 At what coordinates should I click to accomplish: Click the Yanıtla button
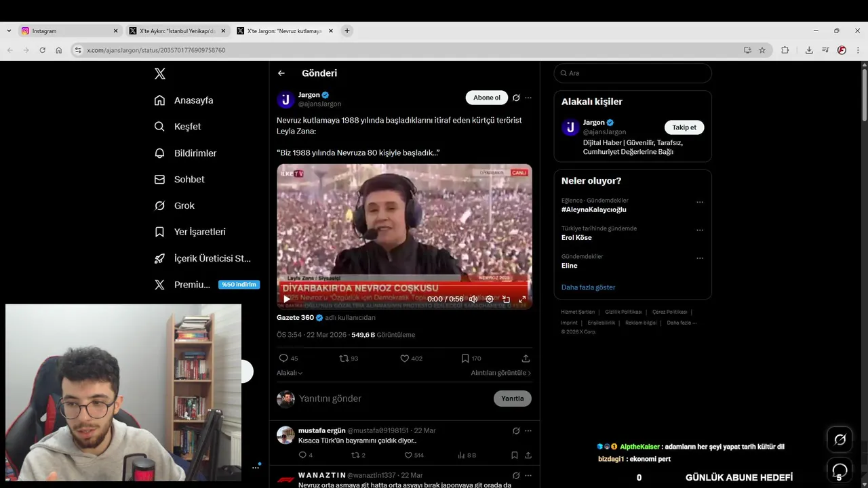click(x=513, y=399)
